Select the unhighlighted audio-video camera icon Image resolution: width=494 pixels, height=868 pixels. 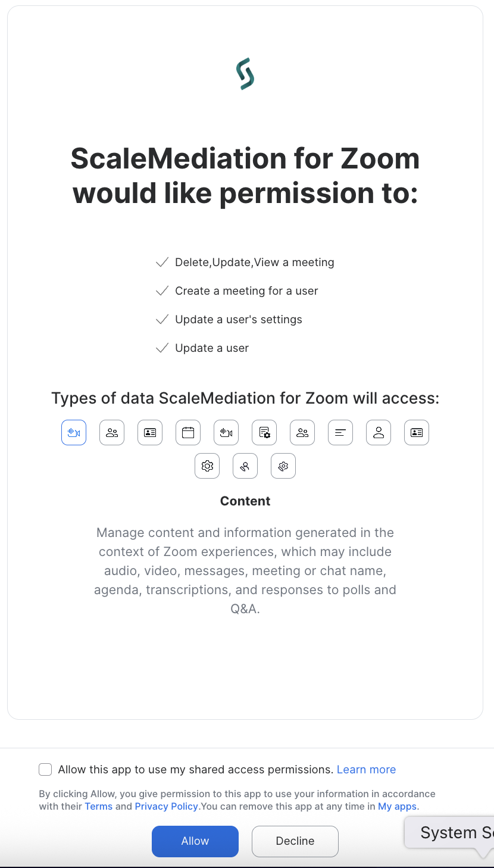[226, 433]
